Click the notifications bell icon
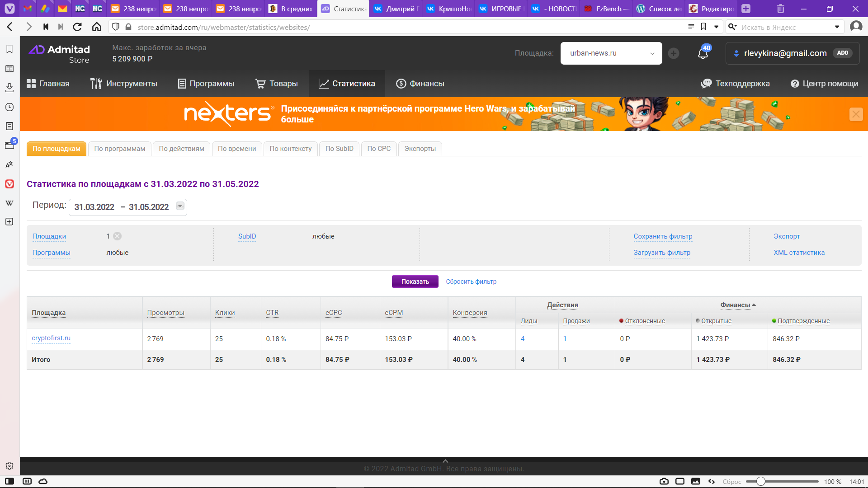The width and height of the screenshot is (868, 488). point(703,54)
